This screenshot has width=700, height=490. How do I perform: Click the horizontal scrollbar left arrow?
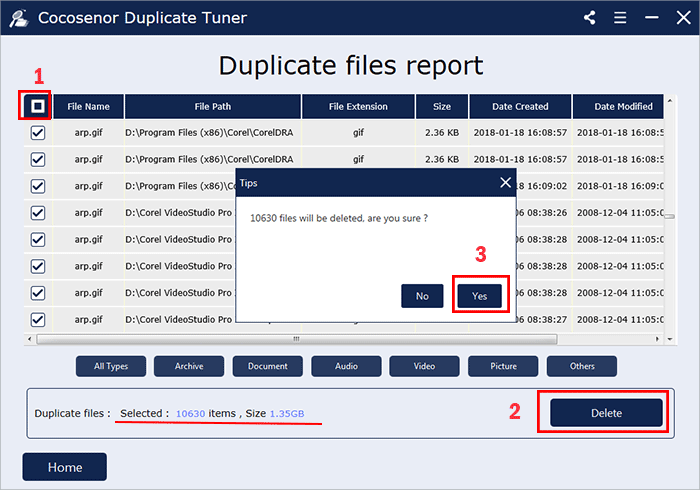[x=29, y=339]
